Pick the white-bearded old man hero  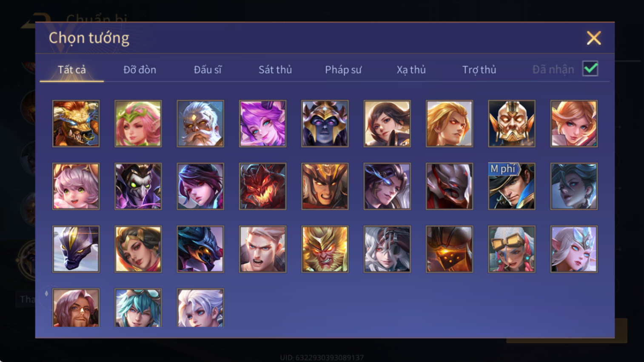[200, 124]
